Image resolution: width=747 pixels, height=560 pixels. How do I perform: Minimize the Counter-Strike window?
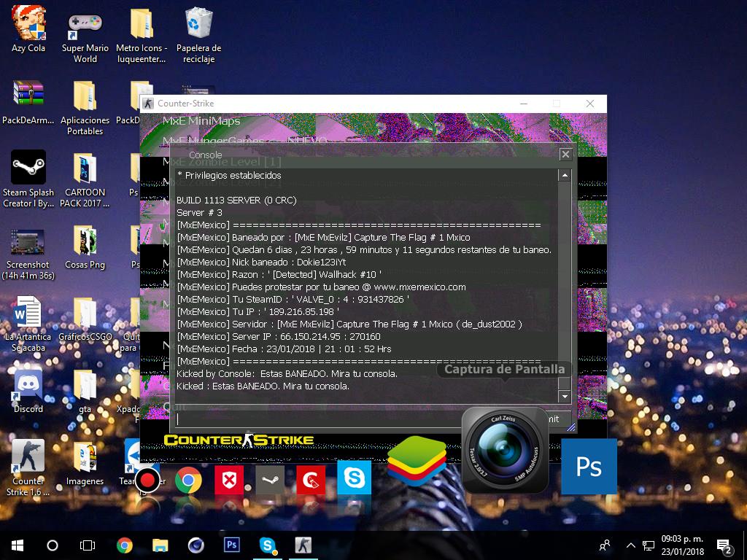(x=524, y=104)
